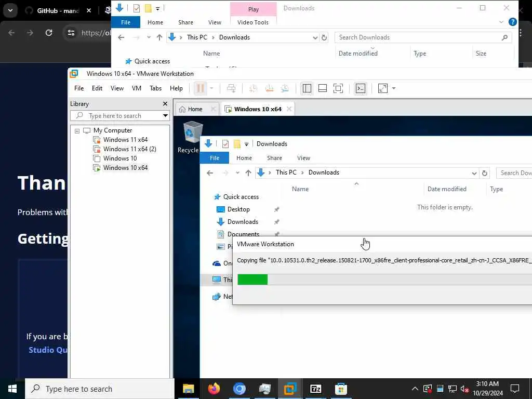Click Search Downloads field in host Explorer

coord(423,37)
